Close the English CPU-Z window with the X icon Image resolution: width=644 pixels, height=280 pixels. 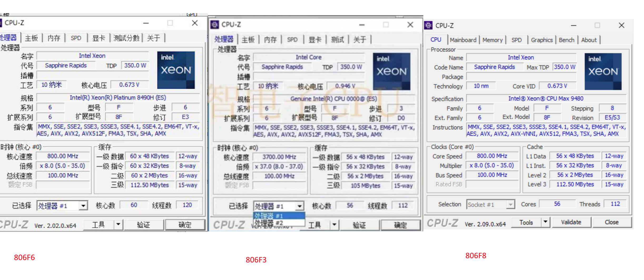[622, 25]
